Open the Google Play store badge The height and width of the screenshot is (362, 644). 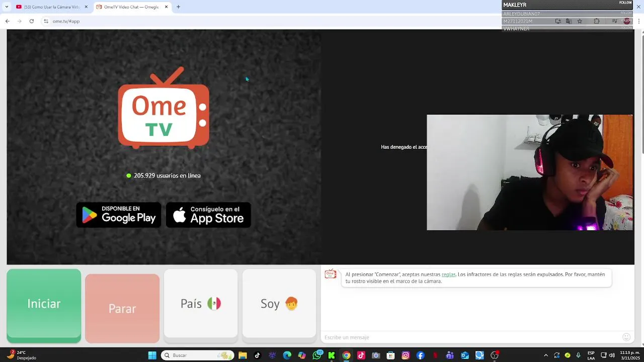[x=119, y=215]
